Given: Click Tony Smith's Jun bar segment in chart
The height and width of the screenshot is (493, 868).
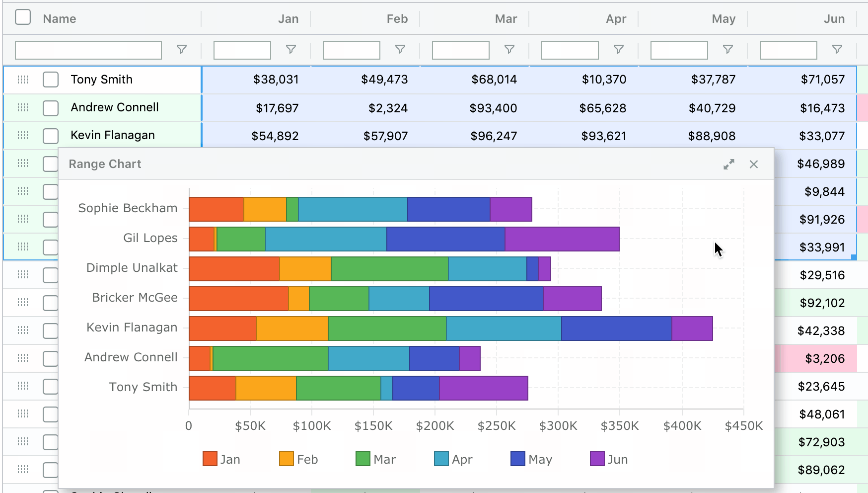Looking at the screenshot, I should (484, 388).
